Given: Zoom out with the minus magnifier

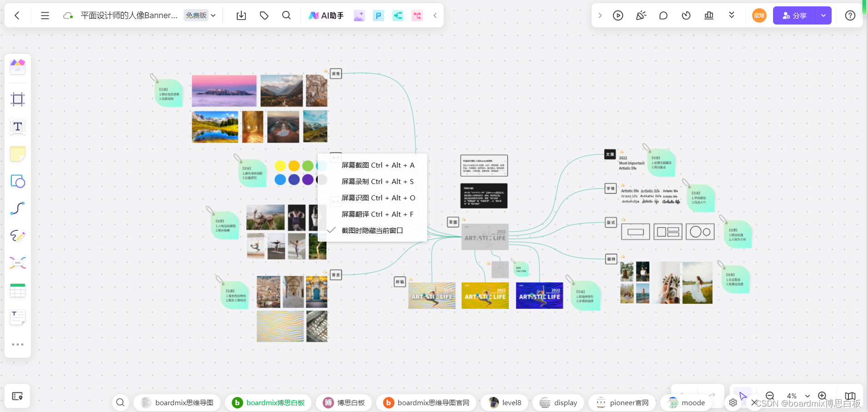Looking at the screenshot, I should (770, 396).
